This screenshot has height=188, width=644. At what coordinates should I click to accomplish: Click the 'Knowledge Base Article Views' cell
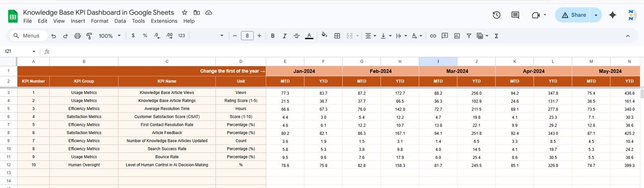167,93
